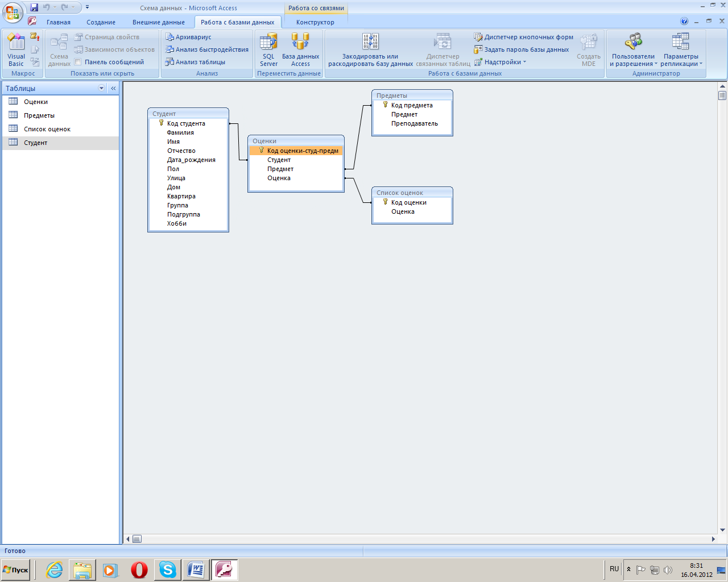Click Задать пароль базы данных
Viewport: 728px width, 582px height.
pos(521,49)
